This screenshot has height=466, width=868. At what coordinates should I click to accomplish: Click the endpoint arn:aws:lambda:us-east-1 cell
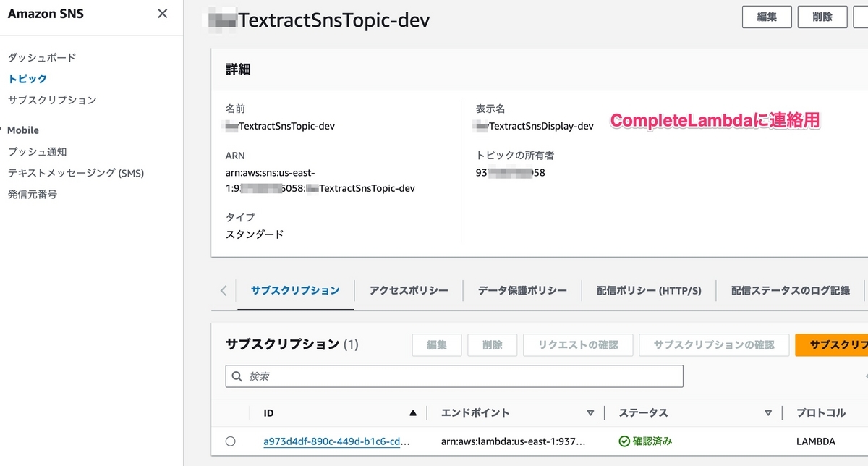coord(513,441)
